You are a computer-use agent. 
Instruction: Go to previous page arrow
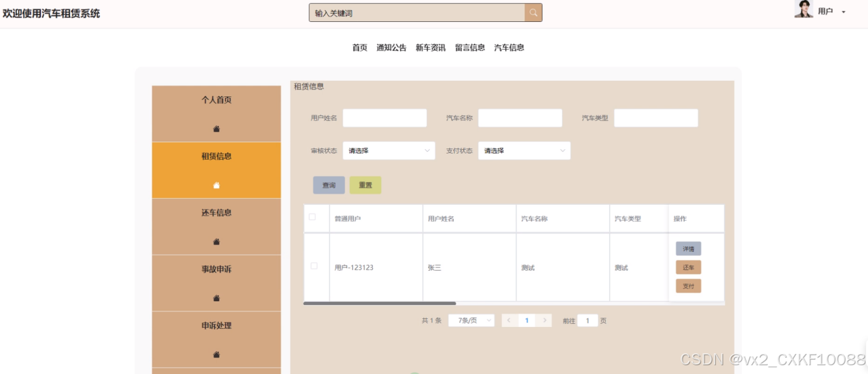[x=510, y=321]
